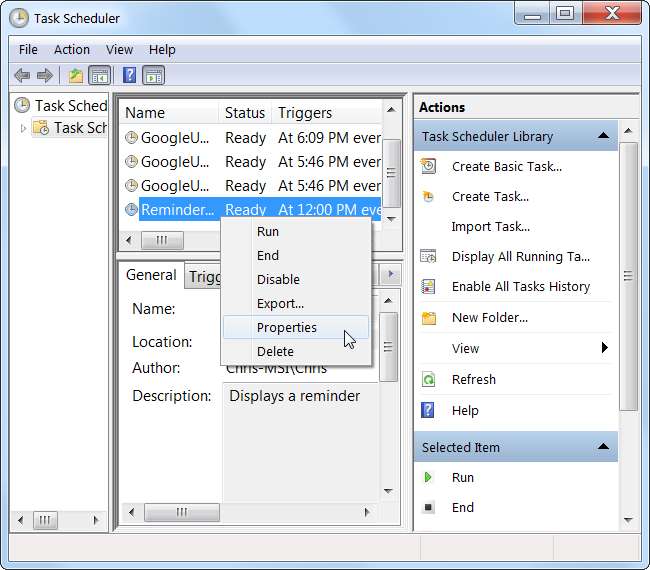Viewport: 650px width, 570px height.
Task: Choose Properties from the context menu
Action: click(x=286, y=327)
